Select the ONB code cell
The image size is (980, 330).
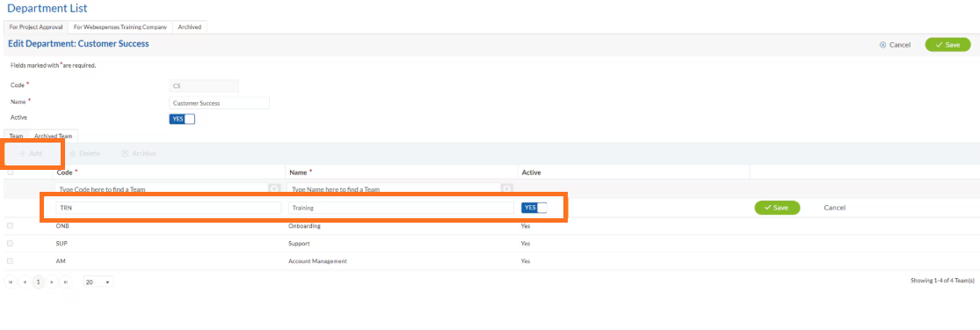(62, 226)
